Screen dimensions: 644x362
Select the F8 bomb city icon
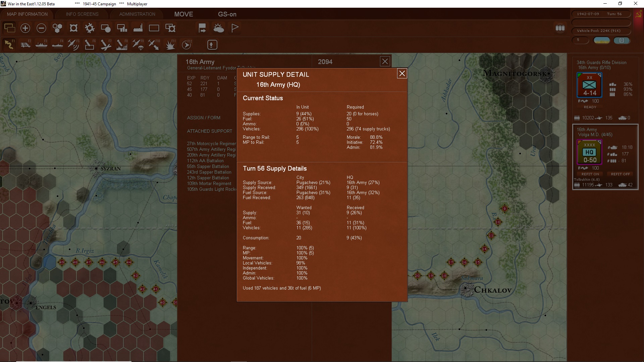click(x=122, y=45)
